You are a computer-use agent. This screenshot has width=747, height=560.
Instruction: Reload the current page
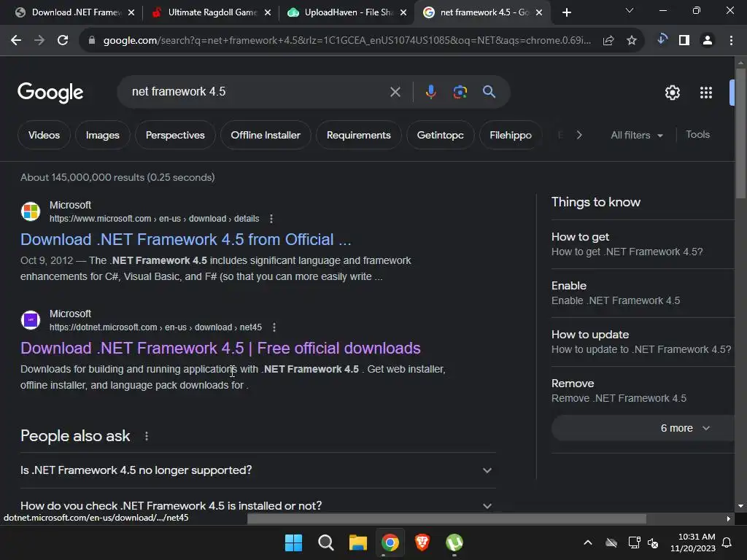pos(63,41)
